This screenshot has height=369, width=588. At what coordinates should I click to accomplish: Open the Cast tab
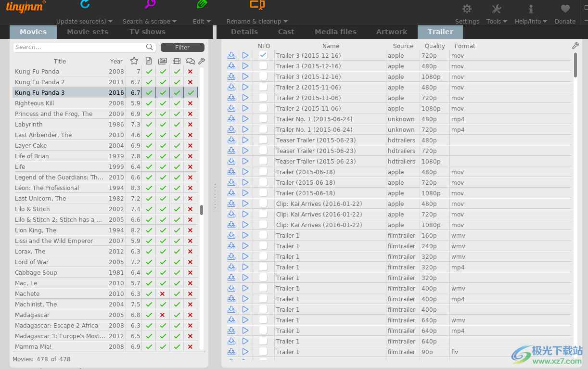(286, 32)
